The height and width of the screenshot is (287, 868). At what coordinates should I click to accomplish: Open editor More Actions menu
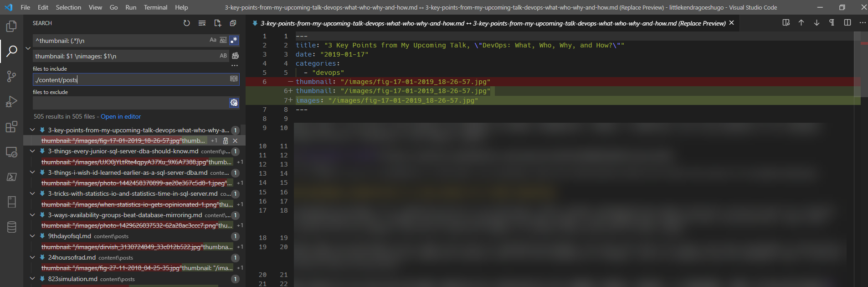coord(863,23)
